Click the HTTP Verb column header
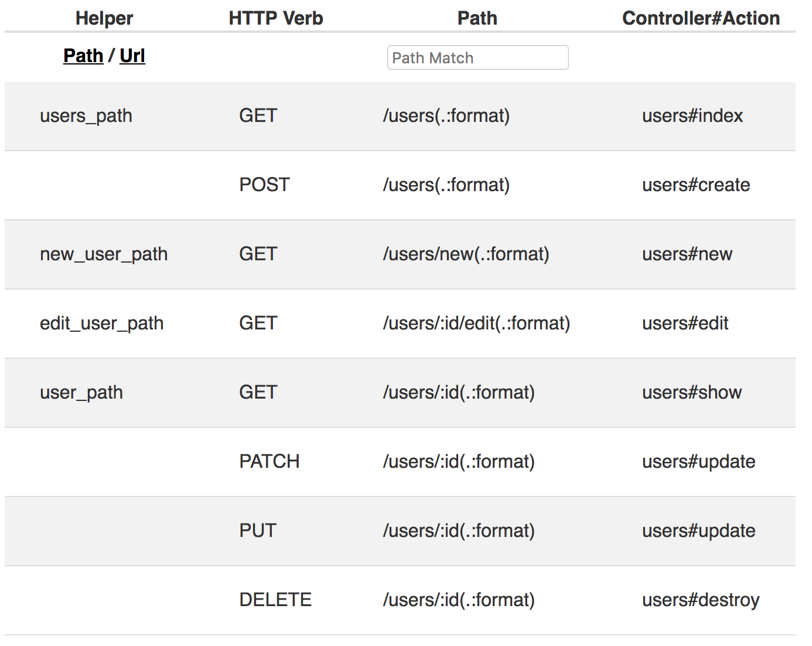The width and height of the screenshot is (812, 646). [276, 18]
